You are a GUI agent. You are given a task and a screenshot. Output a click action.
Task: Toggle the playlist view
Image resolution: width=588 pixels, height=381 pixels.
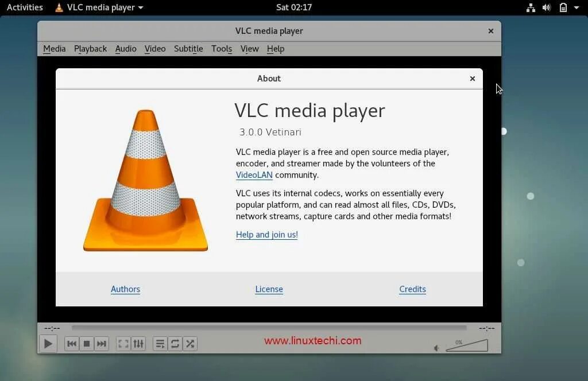pos(160,344)
